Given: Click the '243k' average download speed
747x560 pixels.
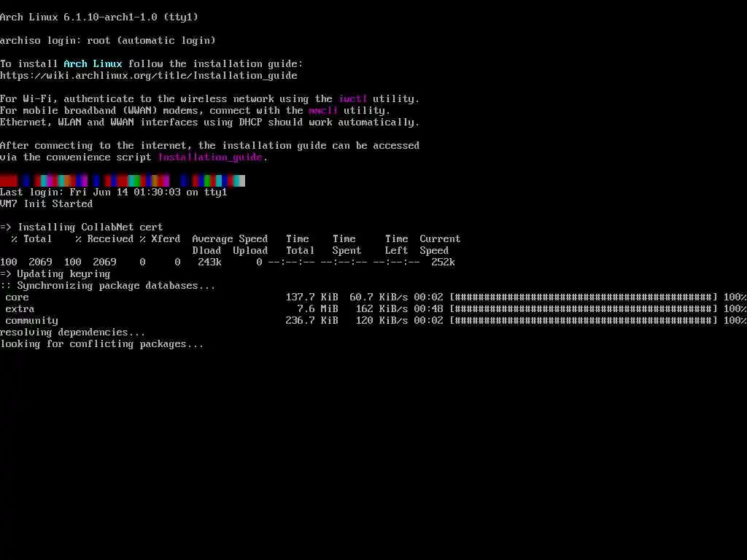Looking at the screenshot, I should tap(209, 262).
